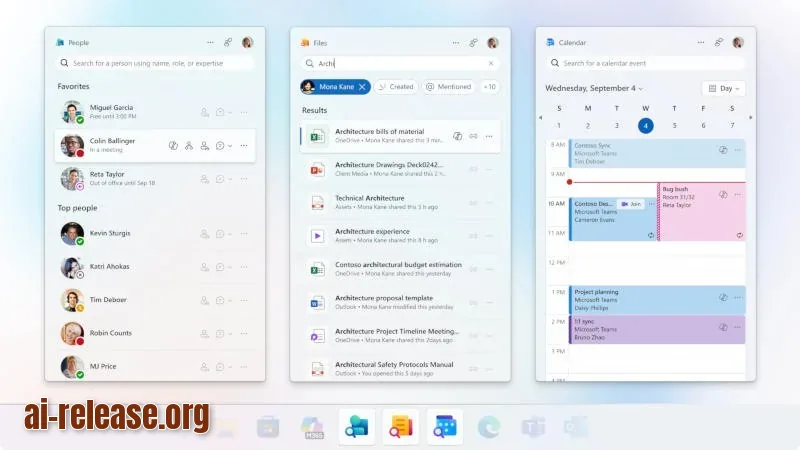Open the Files panel more options menu
The image size is (800, 450).
pyautogui.click(x=456, y=43)
